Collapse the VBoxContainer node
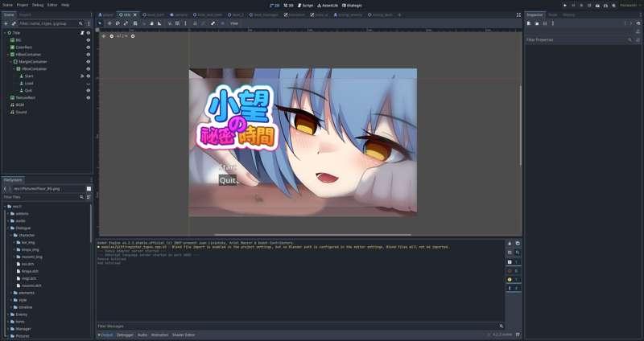 coord(14,69)
